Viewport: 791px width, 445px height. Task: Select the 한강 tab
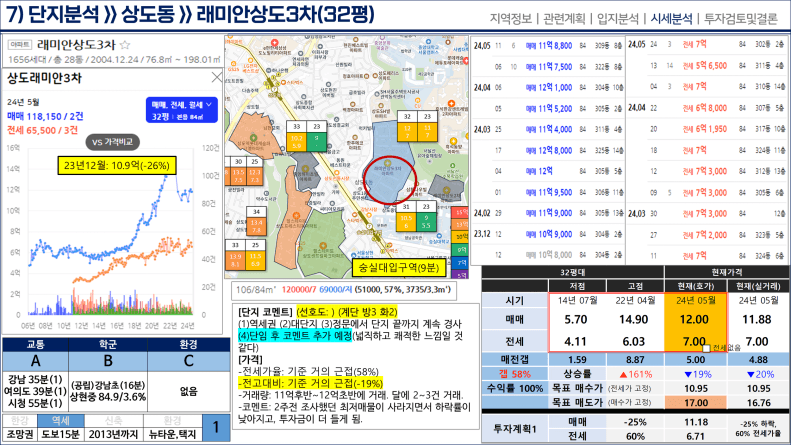click(x=20, y=420)
